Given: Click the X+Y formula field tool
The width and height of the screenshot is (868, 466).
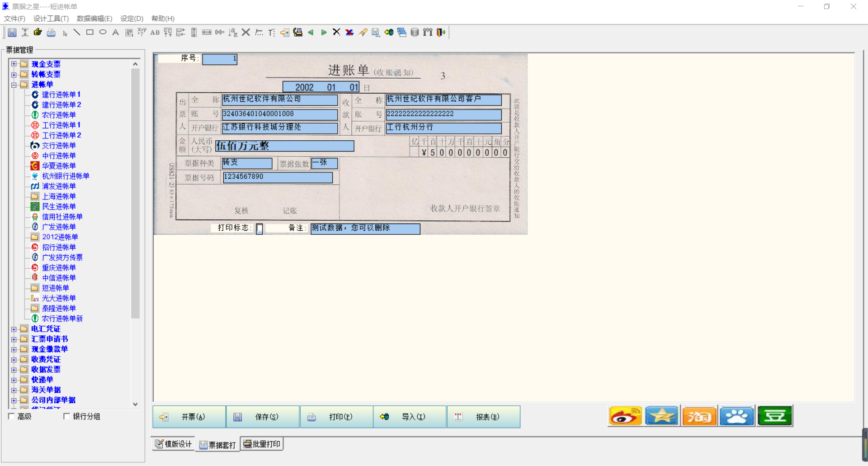Looking at the screenshot, I should pos(142,32).
